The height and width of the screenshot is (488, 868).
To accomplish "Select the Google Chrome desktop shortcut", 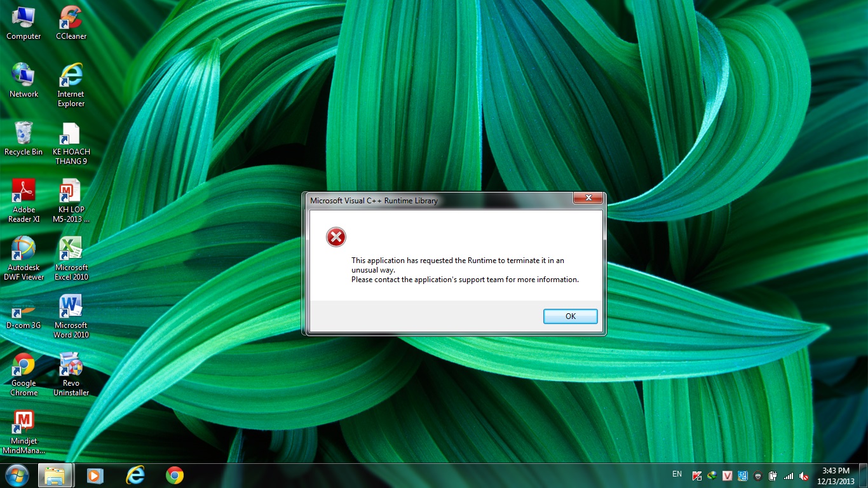I will coord(24,374).
